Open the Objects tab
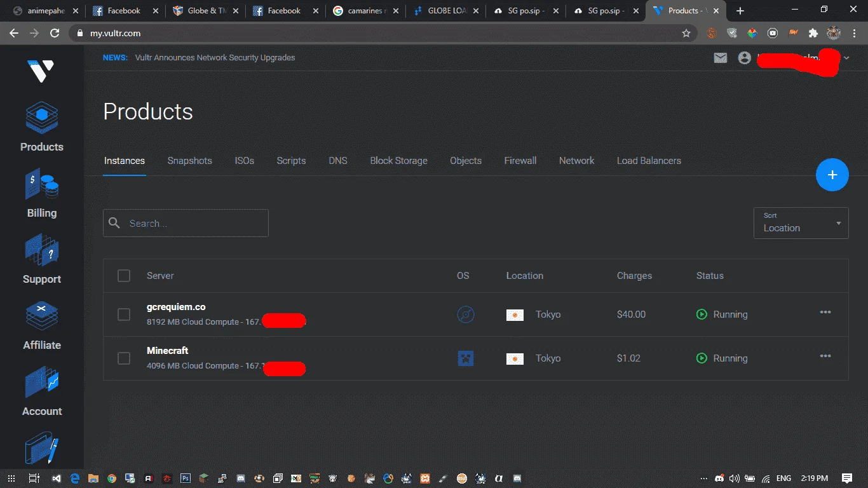Viewport: 868px width, 488px height. coord(466,161)
